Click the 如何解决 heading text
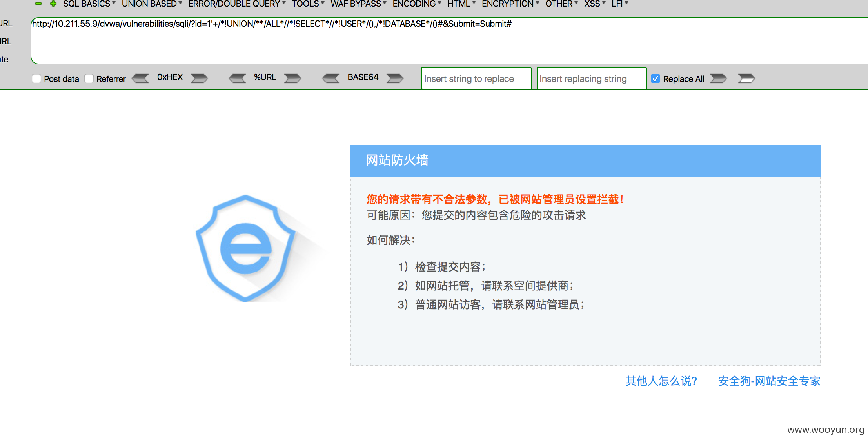 click(x=391, y=240)
